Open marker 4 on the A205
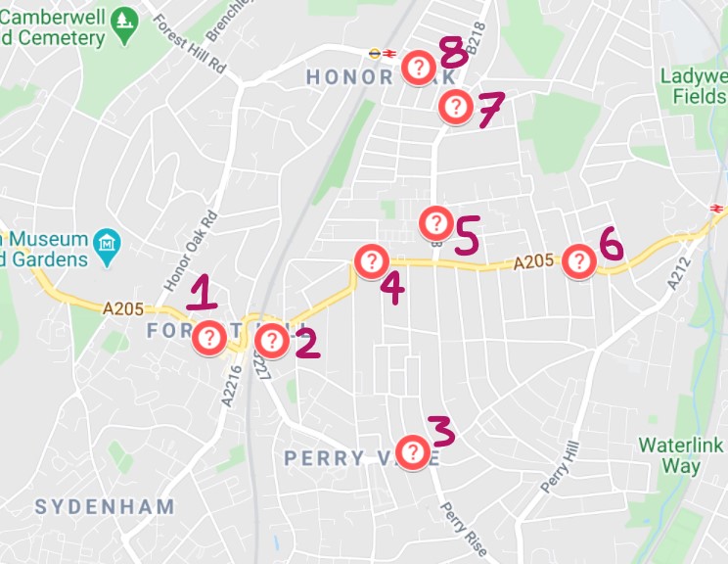Image resolution: width=728 pixels, height=564 pixels. [x=372, y=261]
